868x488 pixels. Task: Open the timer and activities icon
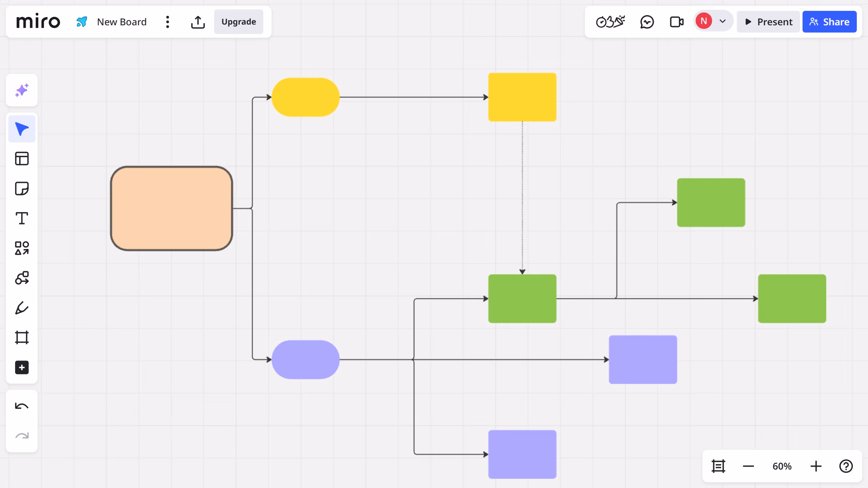610,22
